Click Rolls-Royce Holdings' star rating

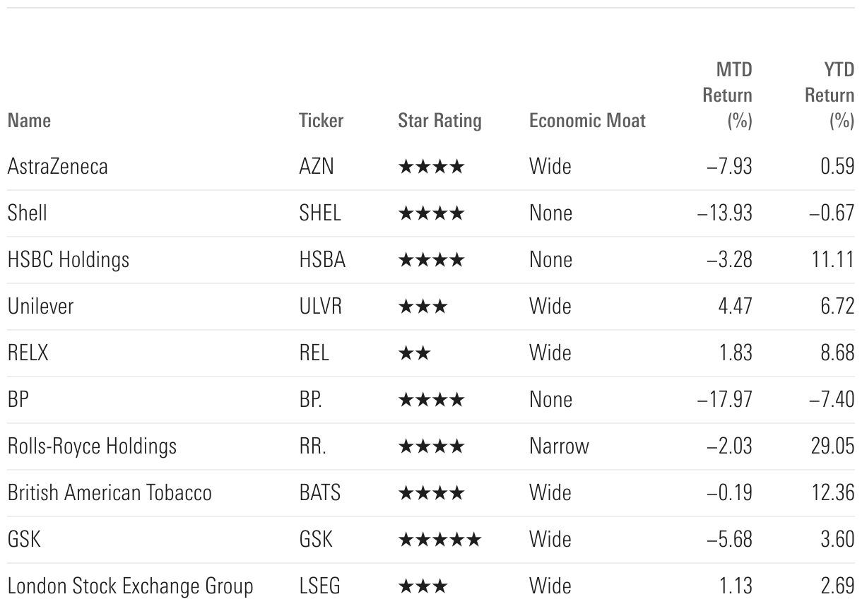(x=431, y=446)
